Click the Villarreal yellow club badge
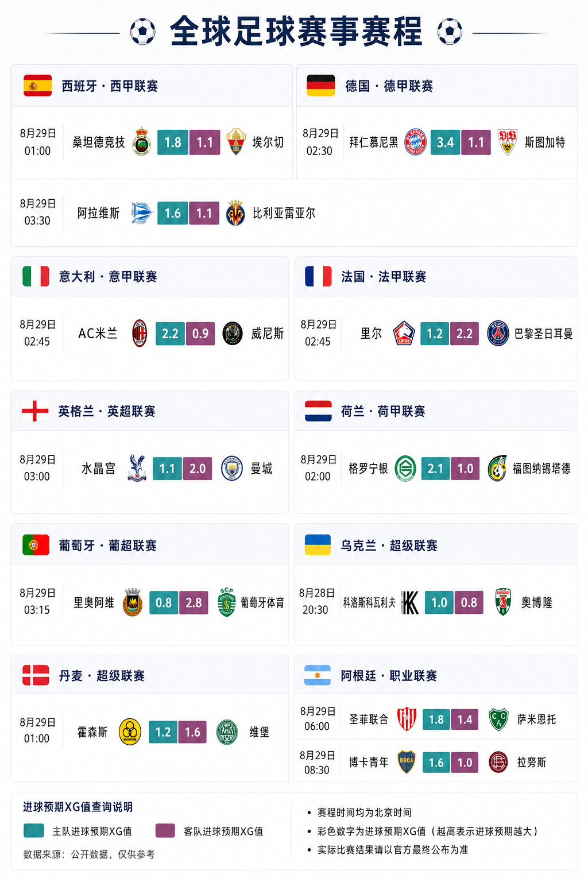 point(235,213)
